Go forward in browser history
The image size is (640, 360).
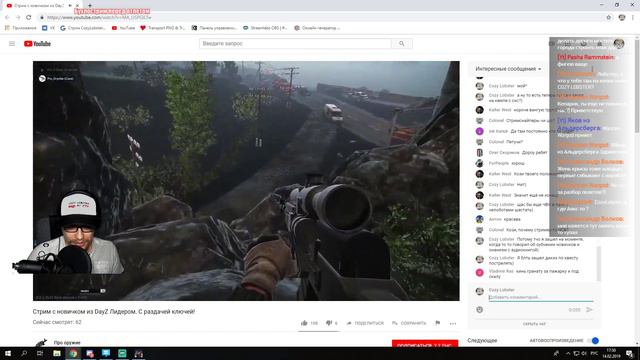tap(18, 18)
